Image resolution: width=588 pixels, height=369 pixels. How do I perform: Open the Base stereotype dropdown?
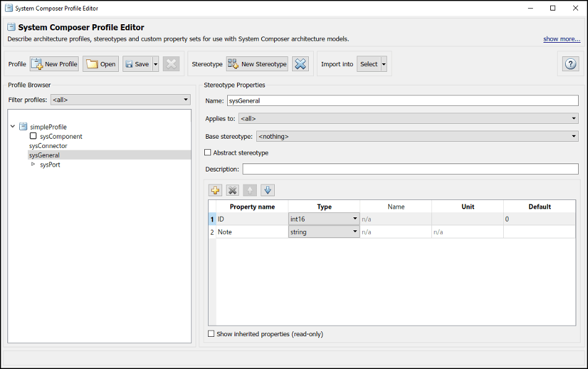point(573,136)
